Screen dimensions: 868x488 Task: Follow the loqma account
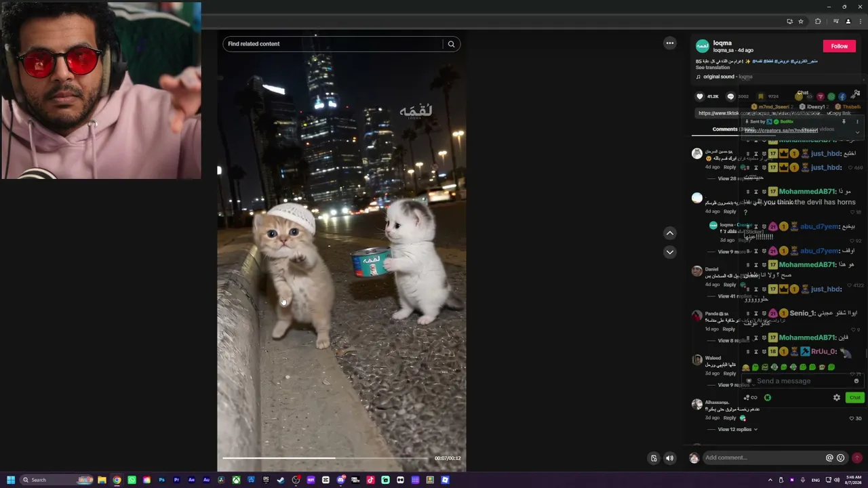[x=840, y=46]
